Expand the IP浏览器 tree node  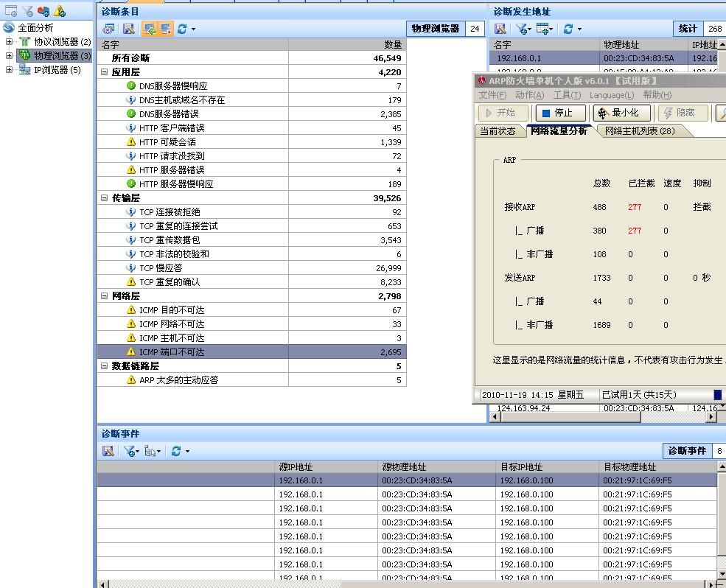9,70
